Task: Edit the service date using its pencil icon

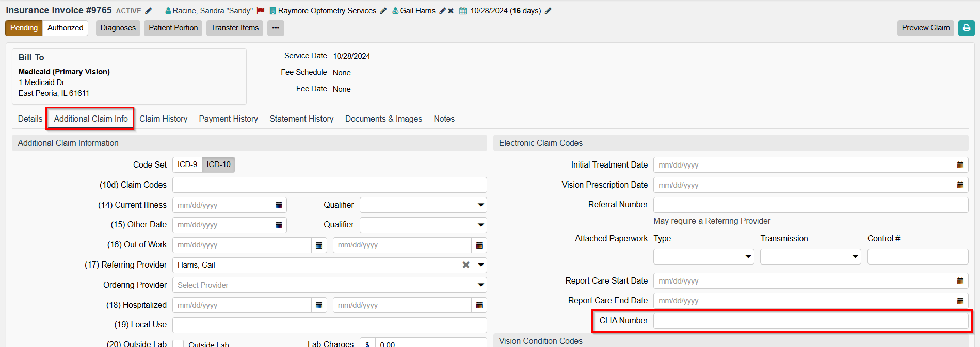Action: (548, 11)
